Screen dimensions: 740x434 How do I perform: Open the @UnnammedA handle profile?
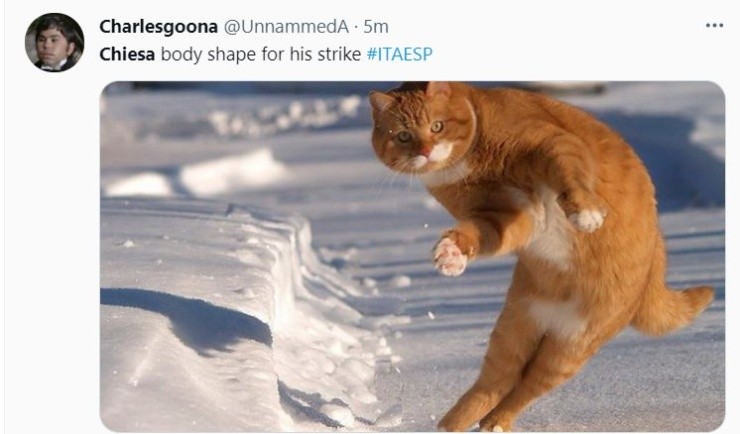tap(286, 27)
